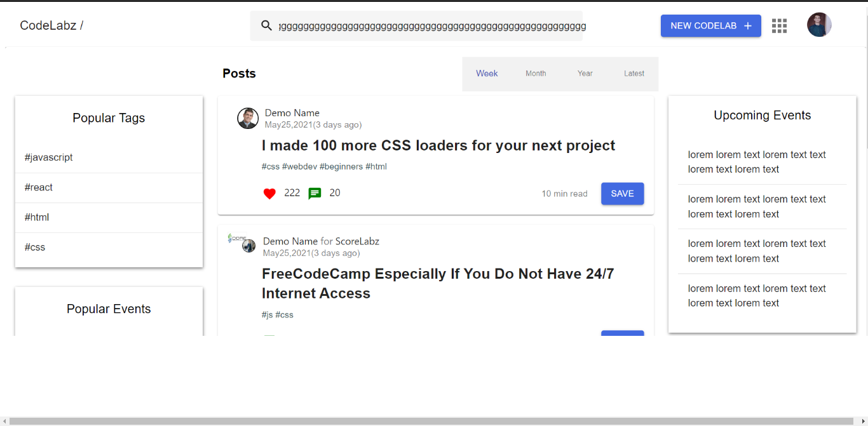This screenshot has width=868, height=426.
Task: Open the Latest posts tab
Action: pos(634,74)
